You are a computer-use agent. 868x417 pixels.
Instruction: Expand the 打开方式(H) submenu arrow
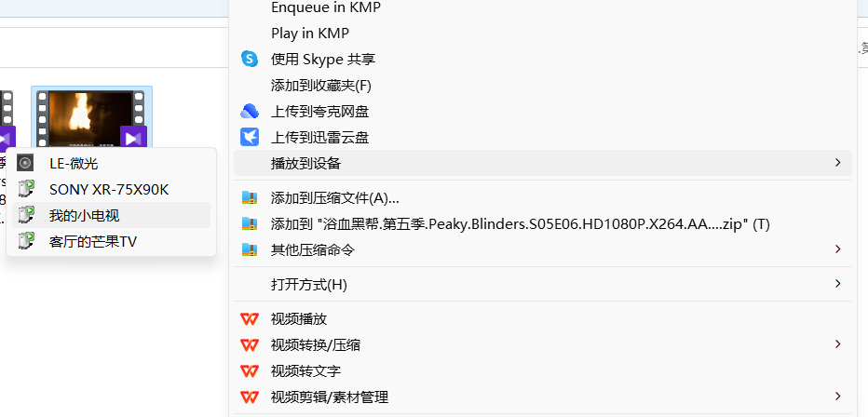pyautogui.click(x=837, y=284)
